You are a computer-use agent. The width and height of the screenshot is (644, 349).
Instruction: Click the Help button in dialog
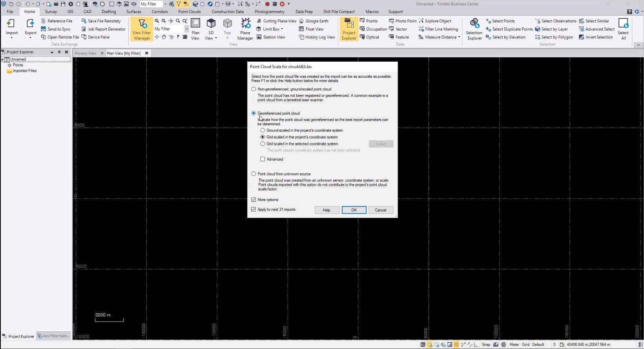click(326, 210)
